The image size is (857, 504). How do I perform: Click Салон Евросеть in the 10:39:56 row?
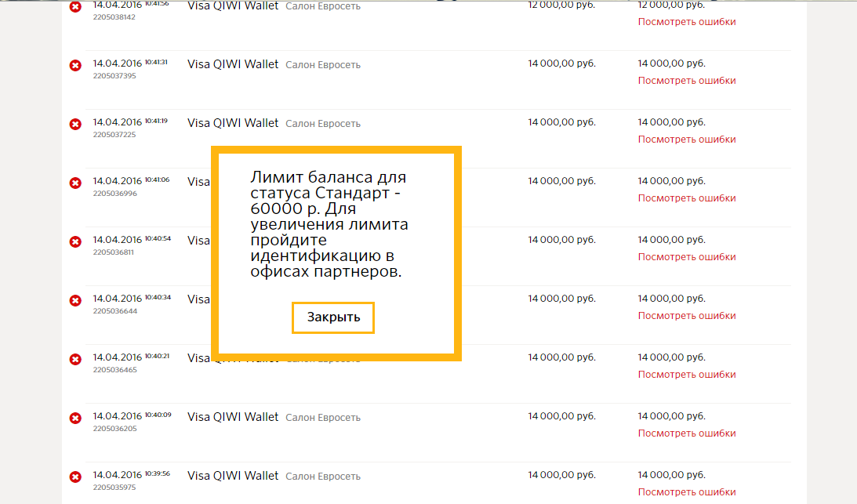pos(323,476)
